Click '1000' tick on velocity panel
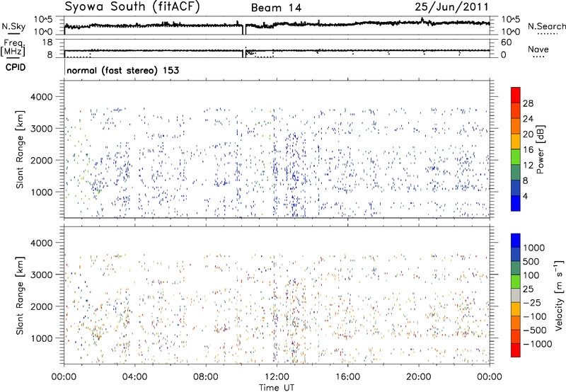 [x=42, y=338]
